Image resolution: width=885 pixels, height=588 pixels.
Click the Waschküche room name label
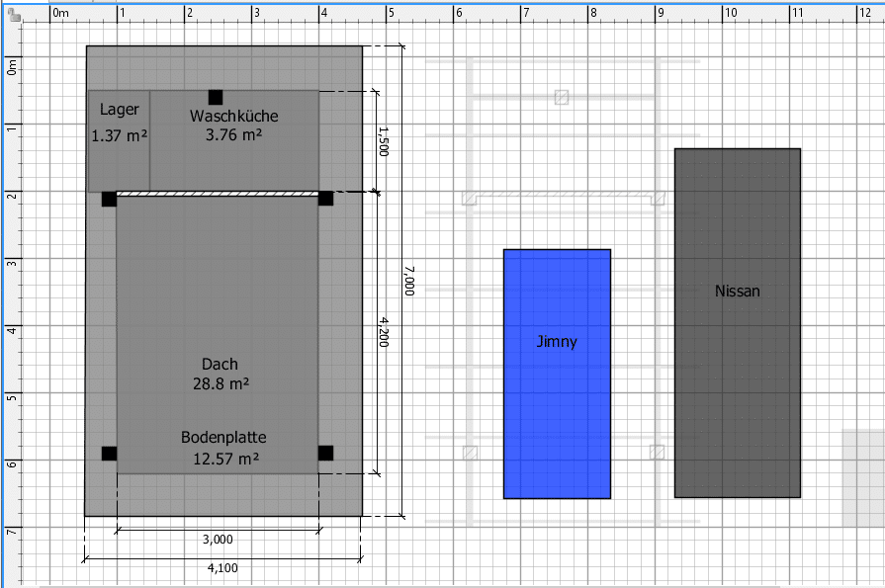click(233, 116)
